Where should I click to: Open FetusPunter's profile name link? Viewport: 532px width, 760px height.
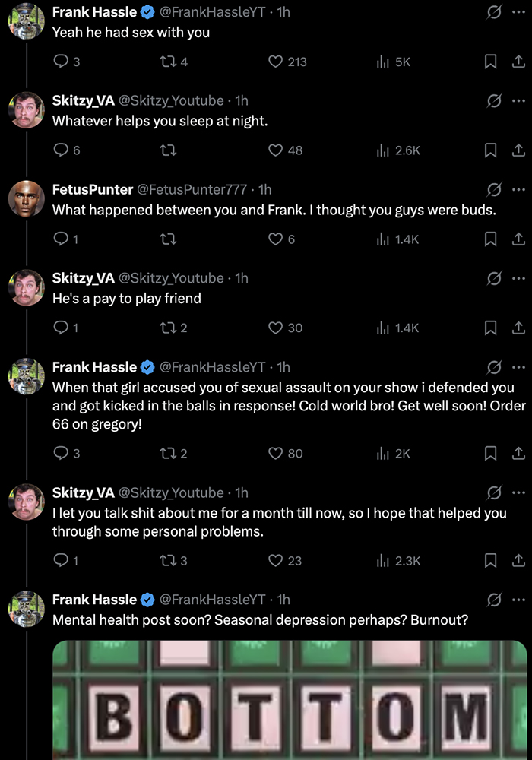(91, 189)
